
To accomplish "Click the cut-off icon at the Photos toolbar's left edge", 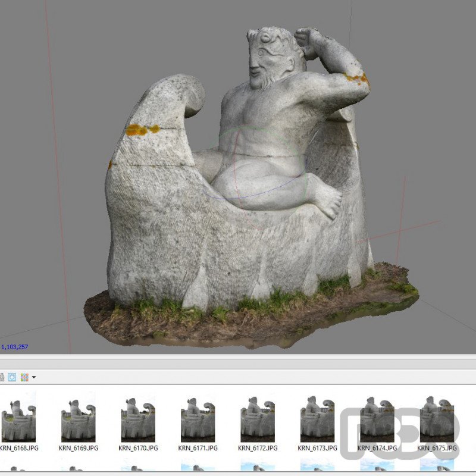I will click(x=2, y=377).
